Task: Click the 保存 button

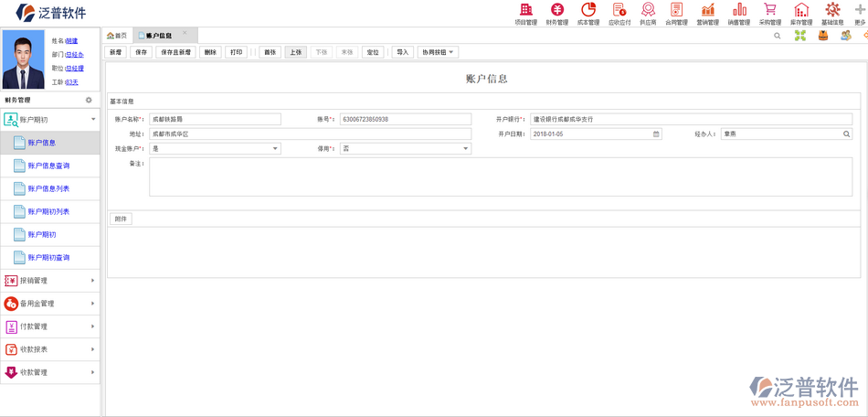Action: coord(141,53)
